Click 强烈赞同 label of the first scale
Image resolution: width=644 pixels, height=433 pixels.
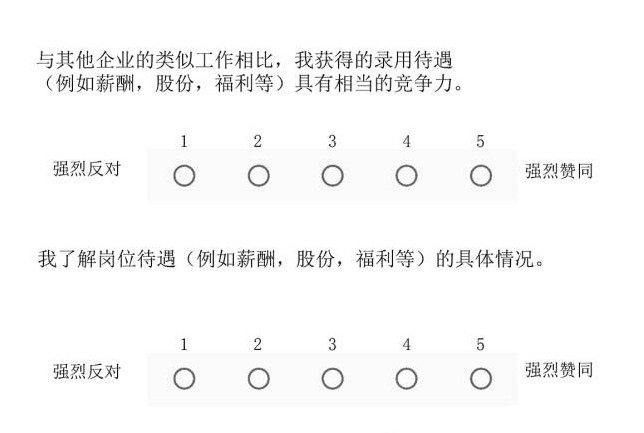559,171
